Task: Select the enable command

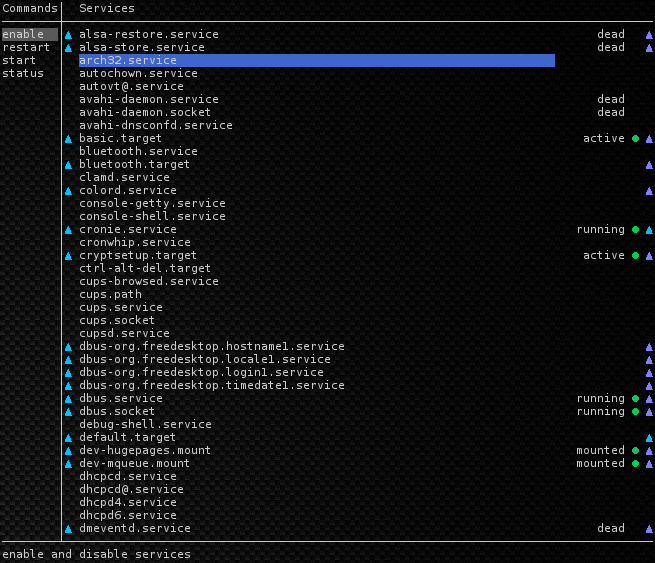Action: 23,35
